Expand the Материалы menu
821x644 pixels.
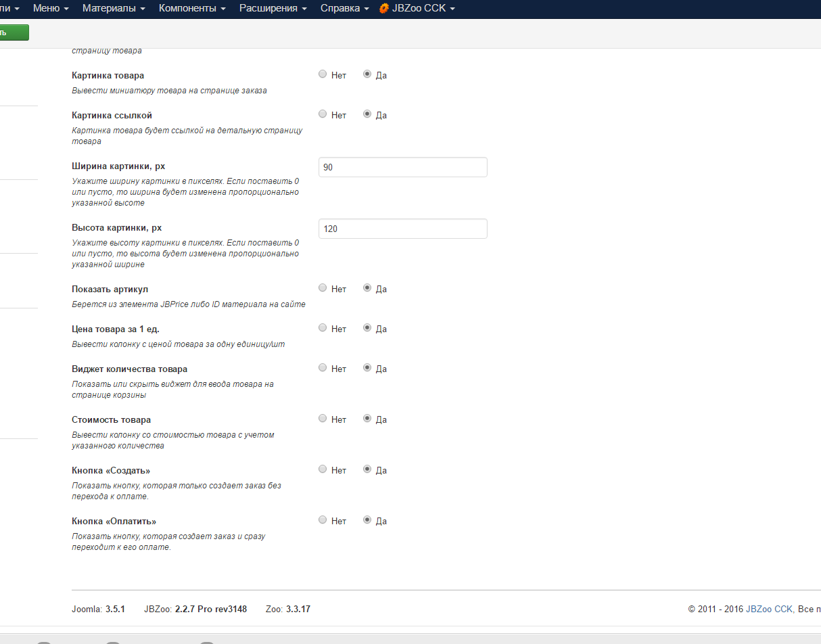pyautogui.click(x=114, y=8)
